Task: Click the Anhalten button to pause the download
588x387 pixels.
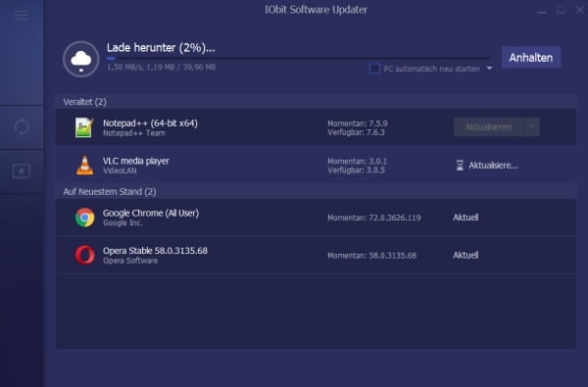Action: coord(531,58)
